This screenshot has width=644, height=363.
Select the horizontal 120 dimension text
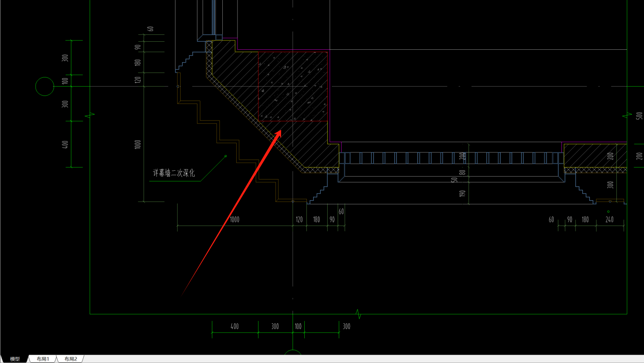tap(299, 220)
